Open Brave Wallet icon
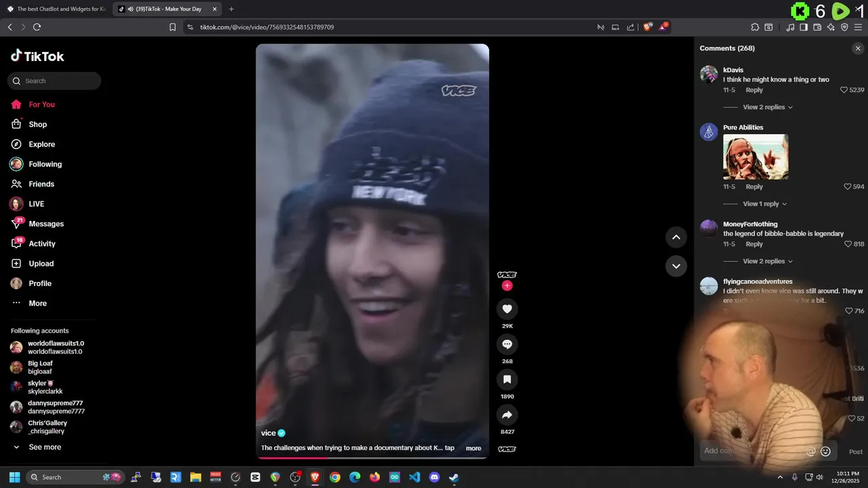Image resolution: width=868 pixels, height=488 pixels. click(817, 27)
